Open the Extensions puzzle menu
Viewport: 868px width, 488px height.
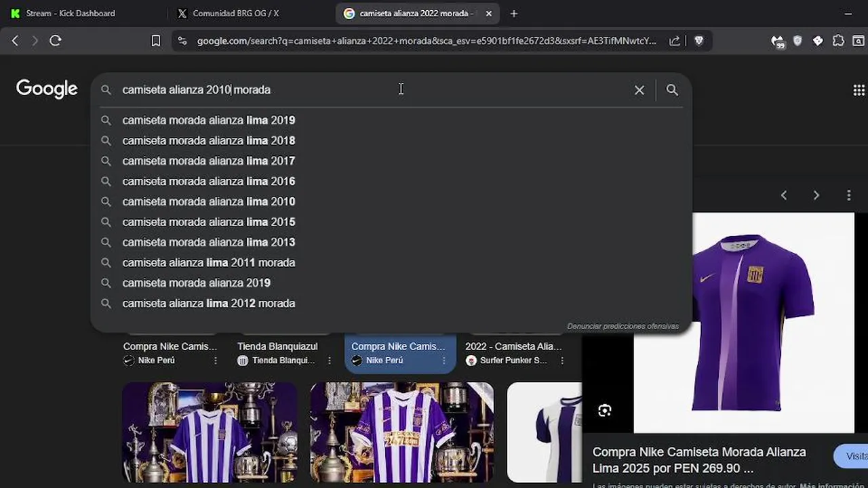click(838, 41)
